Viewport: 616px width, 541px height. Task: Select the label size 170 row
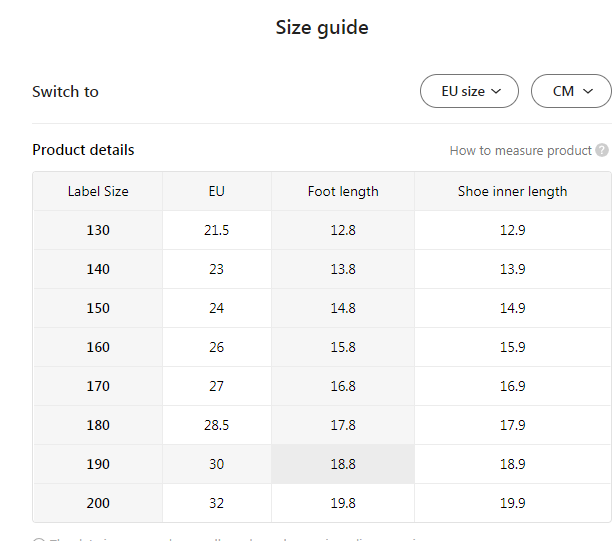point(98,386)
